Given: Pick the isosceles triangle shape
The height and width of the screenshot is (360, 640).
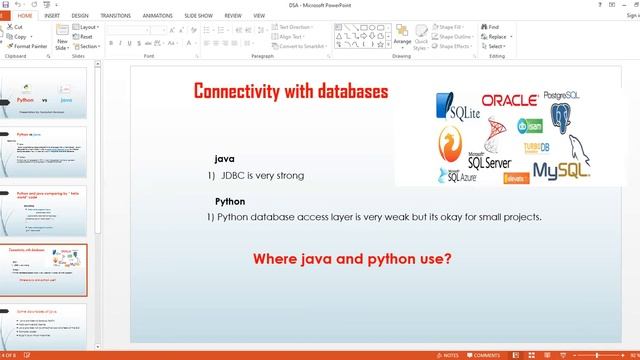Looking at the screenshot, I should (339, 36).
